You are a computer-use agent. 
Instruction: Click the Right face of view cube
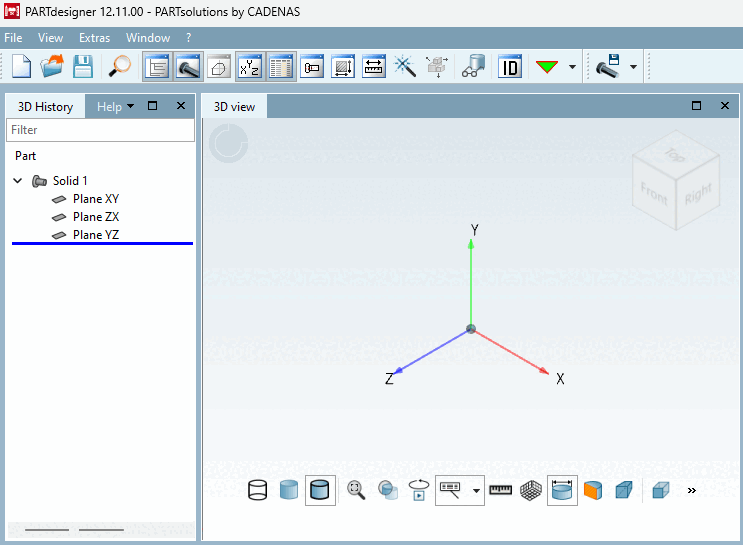(x=698, y=193)
